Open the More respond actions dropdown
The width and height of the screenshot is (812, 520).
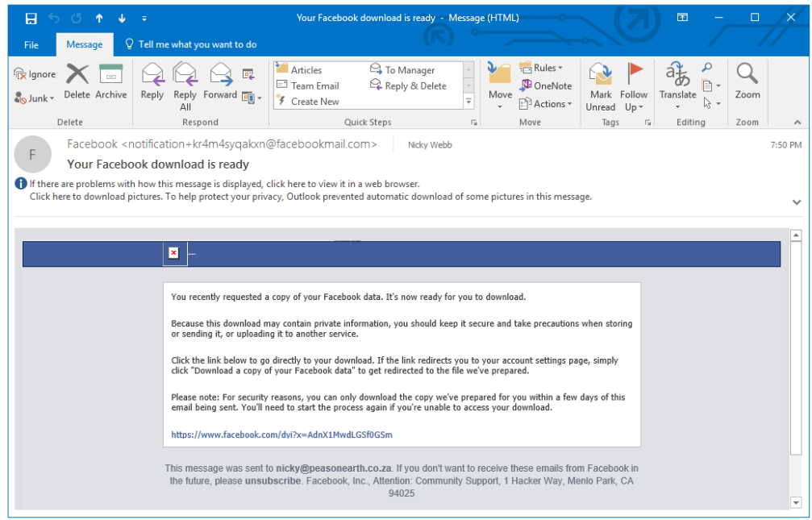click(252, 98)
